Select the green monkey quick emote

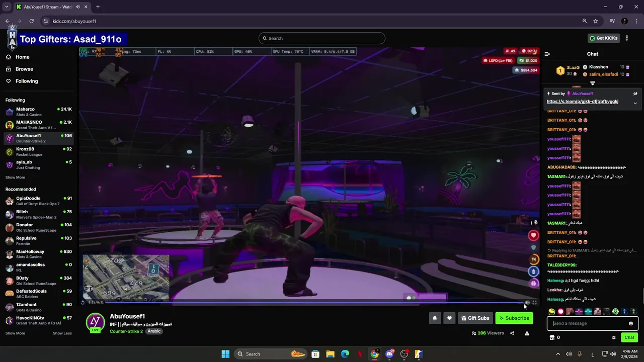point(615,312)
